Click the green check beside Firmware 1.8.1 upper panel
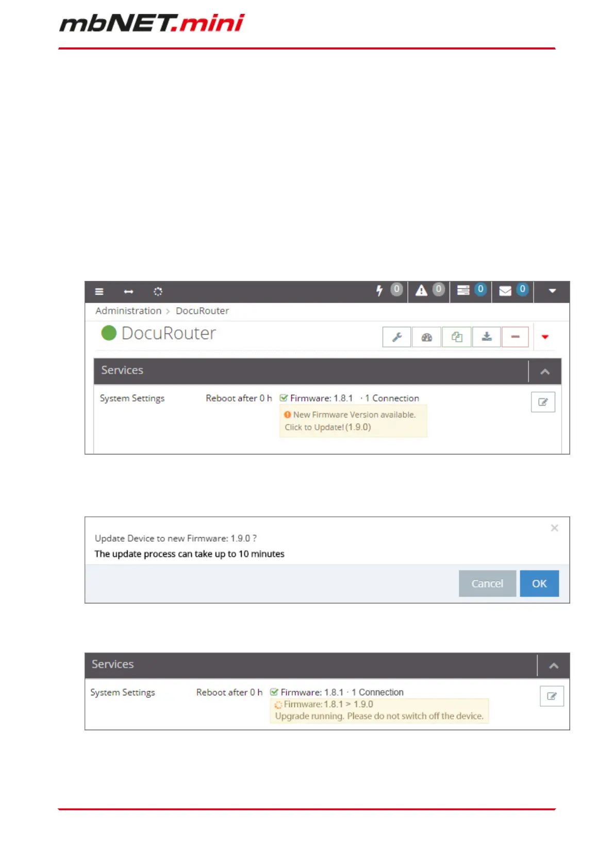Screen dimensions: 614x868 pyautogui.click(x=284, y=398)
